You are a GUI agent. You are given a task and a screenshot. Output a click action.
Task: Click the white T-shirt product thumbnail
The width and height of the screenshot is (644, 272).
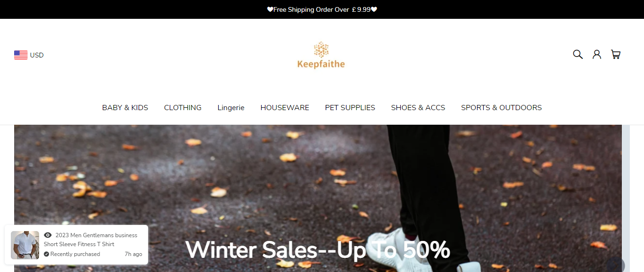[x=25, y=245]
